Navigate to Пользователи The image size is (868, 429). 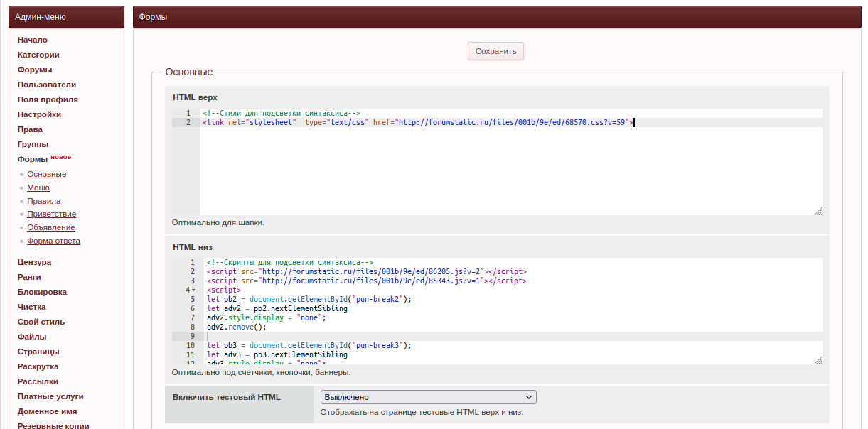(47, 85)
